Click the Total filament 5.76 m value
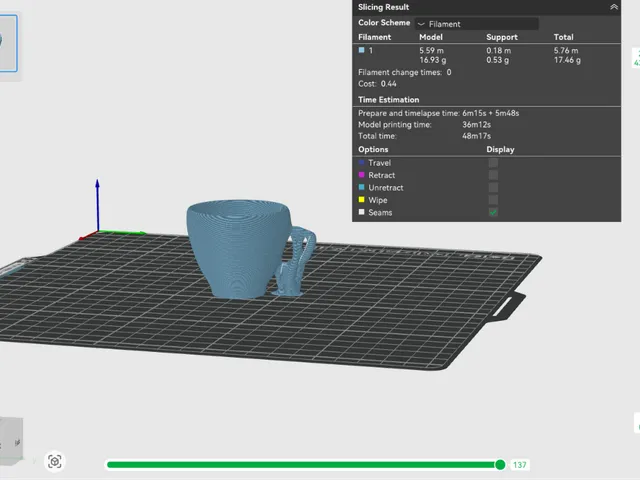The height and width of the screenshot is (480, 640). [x=566, y=50]
